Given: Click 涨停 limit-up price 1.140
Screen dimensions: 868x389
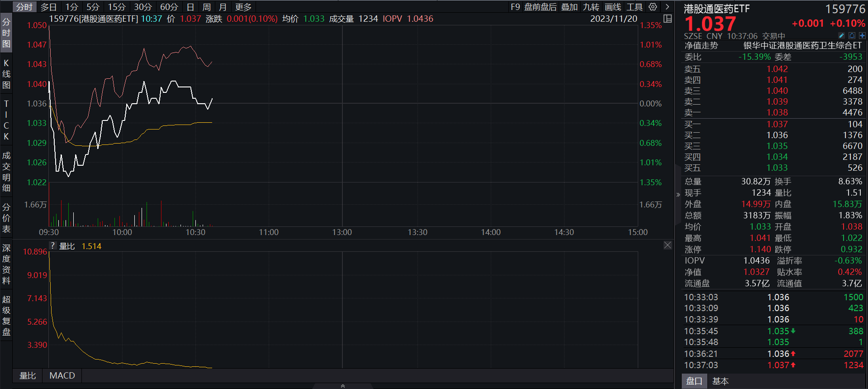Looking at the screenshot, I should [760, 249].
